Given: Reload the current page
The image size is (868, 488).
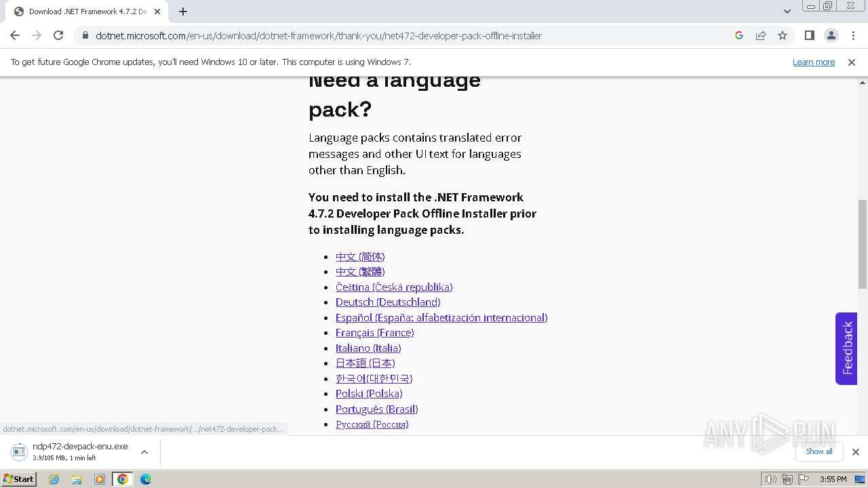Looking at the screenshot, I should pos(58,35).
